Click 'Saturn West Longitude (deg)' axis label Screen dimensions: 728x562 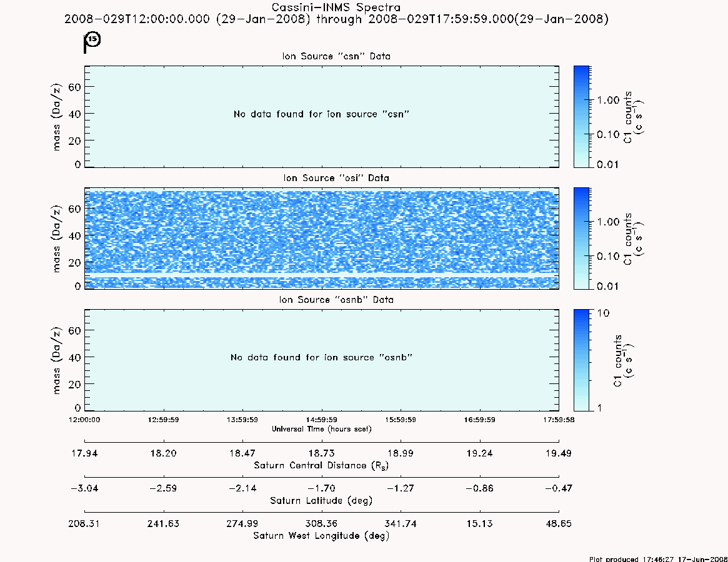point(321,536)
